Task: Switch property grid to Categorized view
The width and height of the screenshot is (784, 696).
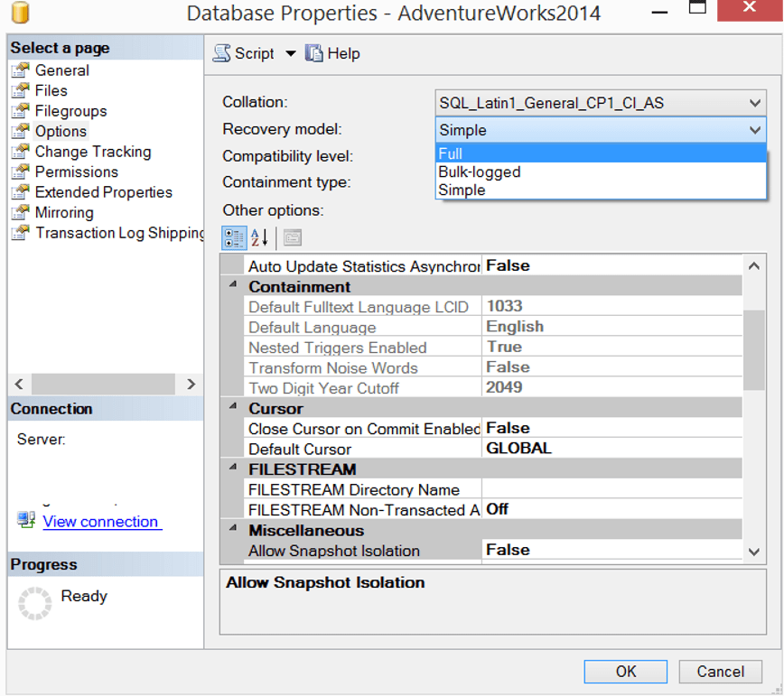Action: [x=234, y=237]
